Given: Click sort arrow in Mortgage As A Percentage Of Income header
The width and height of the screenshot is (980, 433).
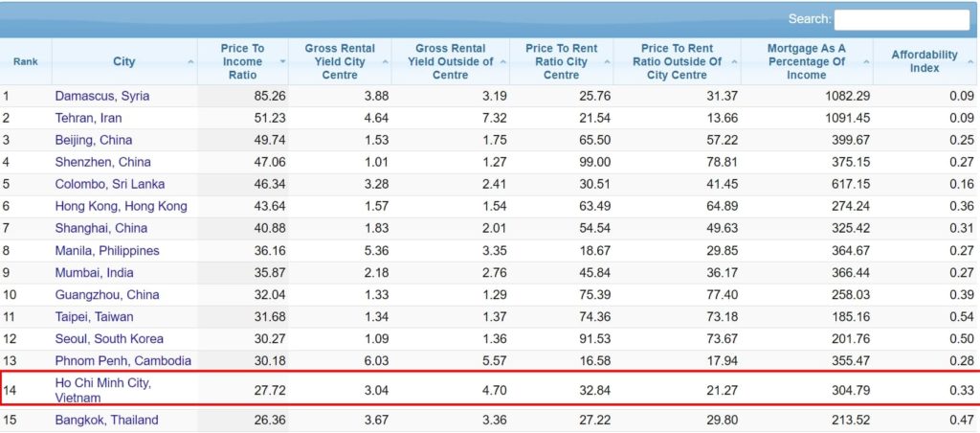Looking at the screenshot, I should coord(865,62).
